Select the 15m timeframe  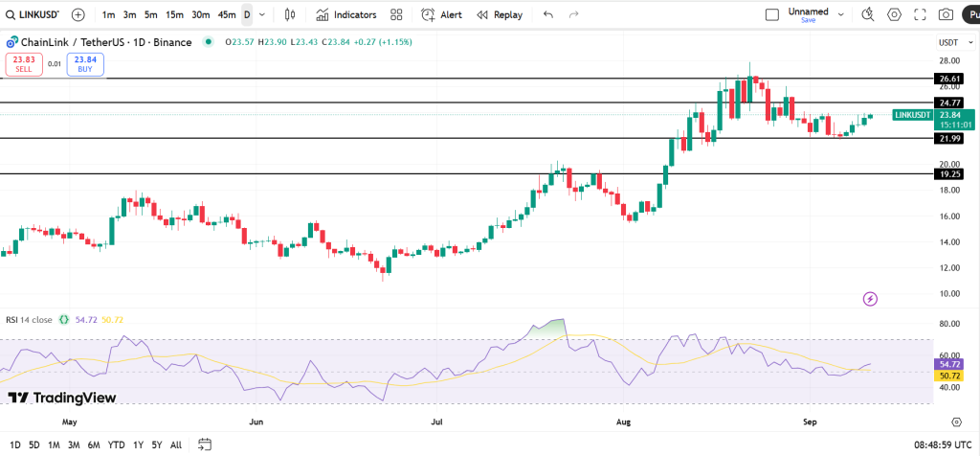[174, 14]
